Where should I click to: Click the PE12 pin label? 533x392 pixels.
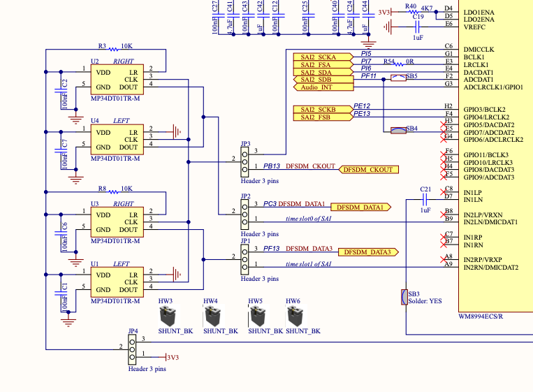[362, 106]
